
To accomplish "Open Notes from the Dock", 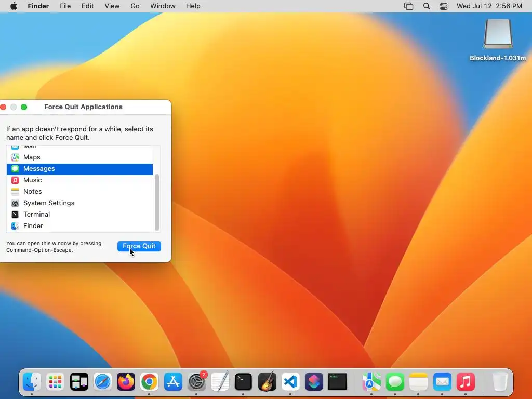I will click(418, 382).
